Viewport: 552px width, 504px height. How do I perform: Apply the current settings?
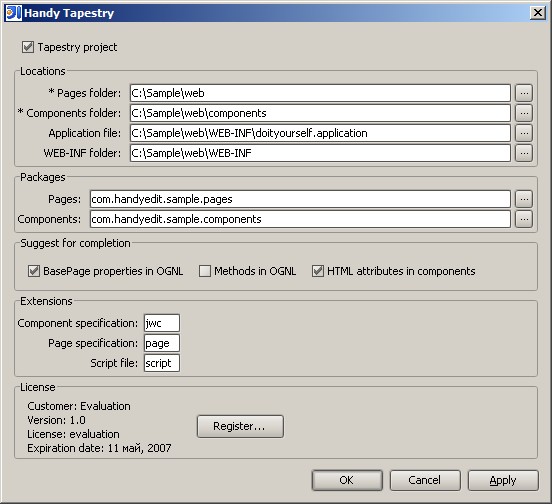tap(503, 480)
